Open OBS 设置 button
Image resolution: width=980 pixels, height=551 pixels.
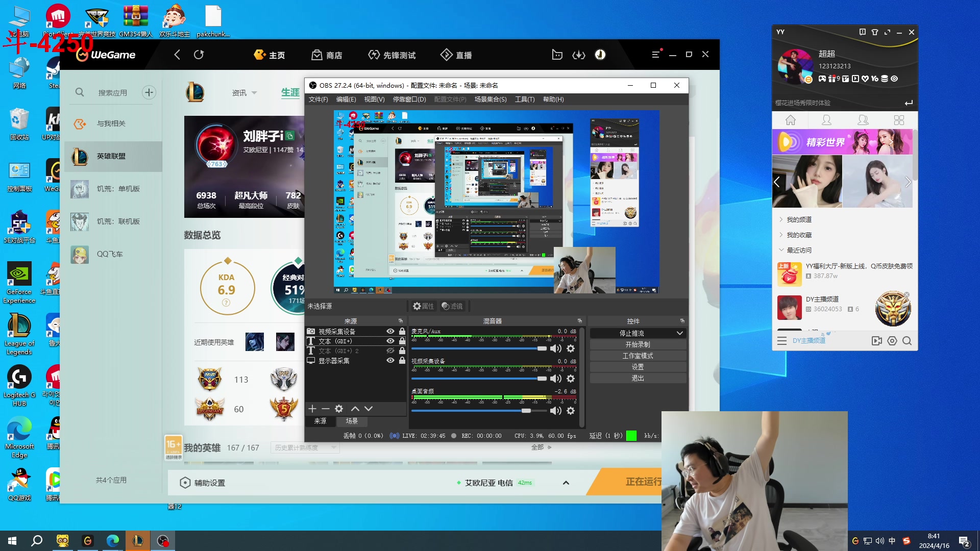pos(638,367)
